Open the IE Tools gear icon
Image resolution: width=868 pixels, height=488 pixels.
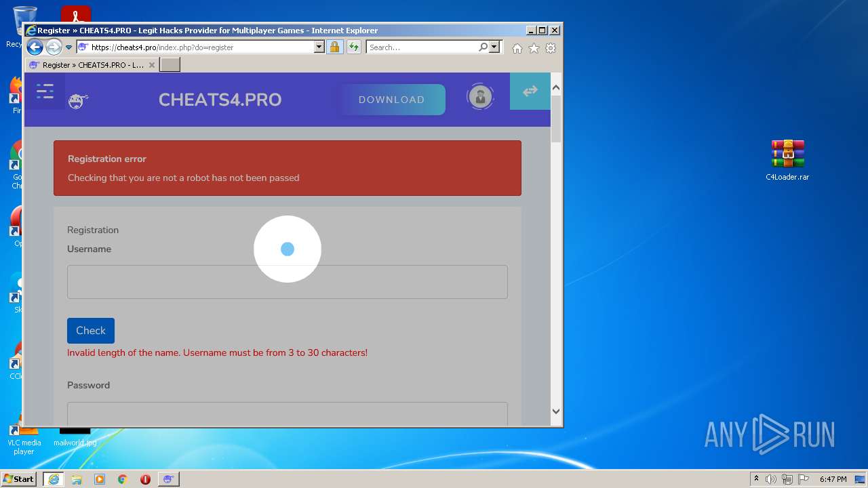(x=551, y=48)
